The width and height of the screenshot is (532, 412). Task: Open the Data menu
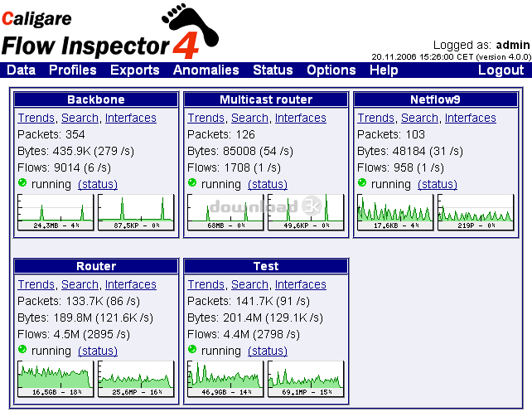(x=21, y=70)
